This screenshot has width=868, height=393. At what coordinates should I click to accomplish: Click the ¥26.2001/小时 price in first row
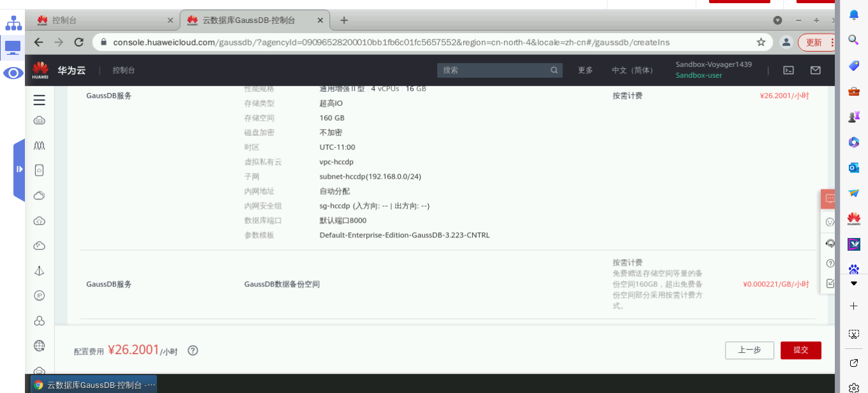(784, 96)
